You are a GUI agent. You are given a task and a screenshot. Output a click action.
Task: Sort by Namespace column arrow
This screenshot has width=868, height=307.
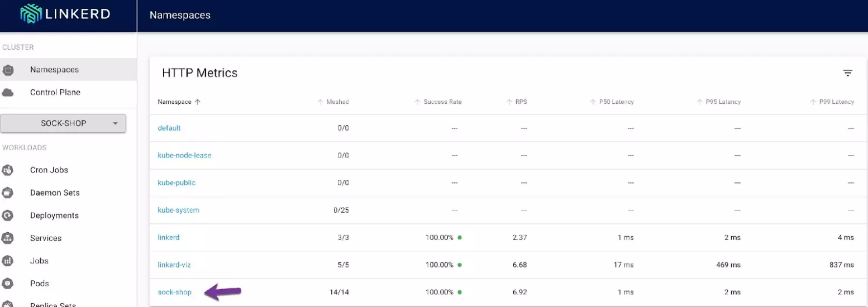(x=198, y=102)
